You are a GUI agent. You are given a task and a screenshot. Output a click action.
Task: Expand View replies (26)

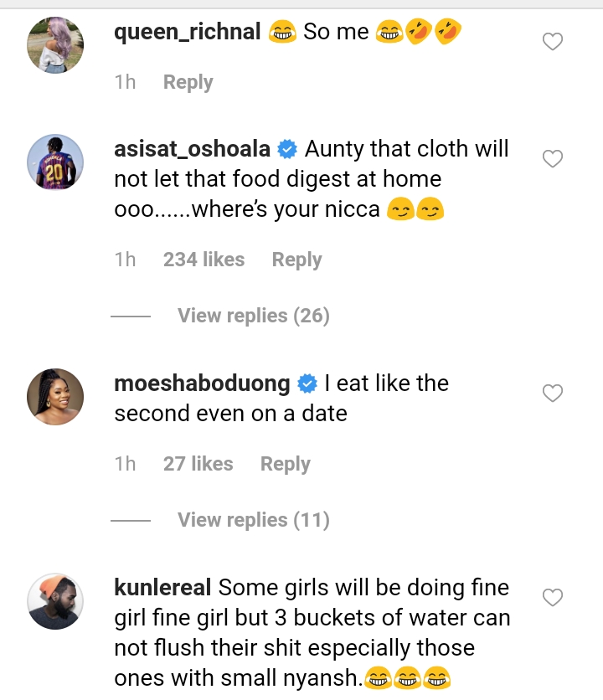point(253,316)
